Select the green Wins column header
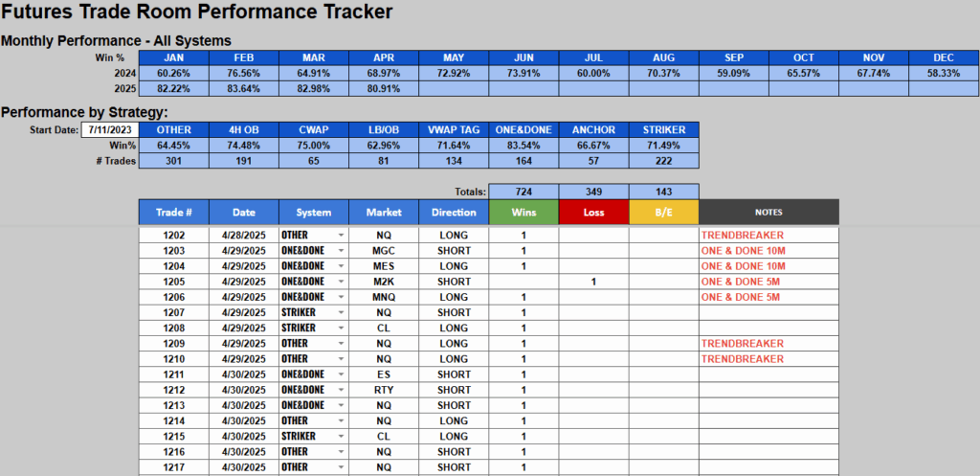The height and width of the screenshot is (476, 980). pyautogui.click(x=523, y=212)
